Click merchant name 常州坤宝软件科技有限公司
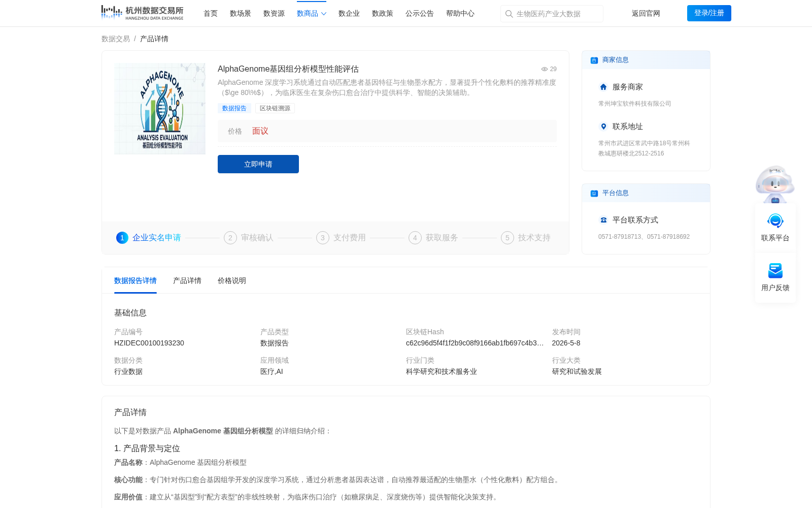This screenshot has width=812, height=508. coord(635,104)
